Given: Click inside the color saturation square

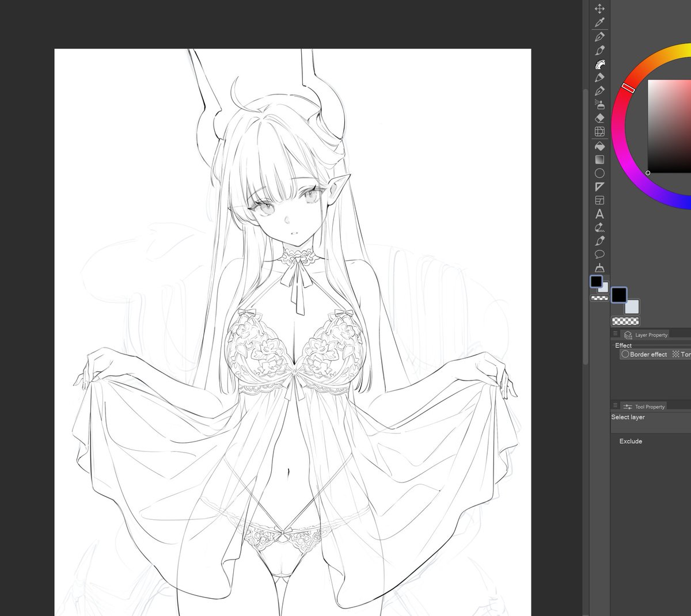Looking at the screenshot, I should point(669,126).
